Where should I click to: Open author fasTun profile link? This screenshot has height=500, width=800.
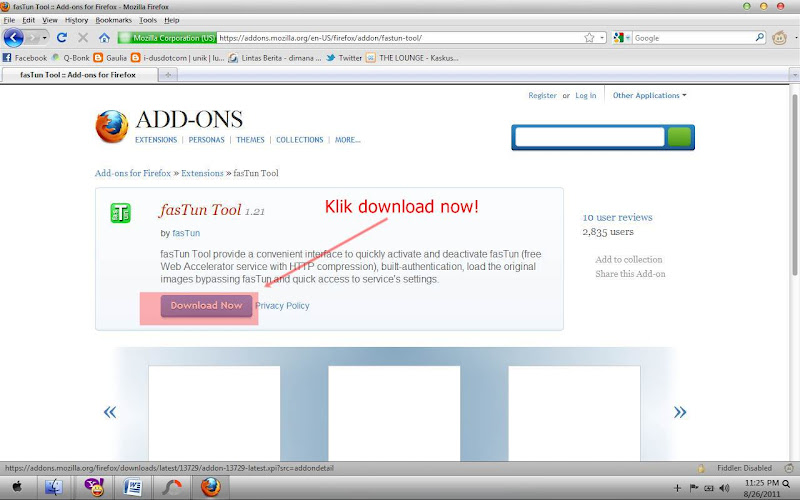(186, 233)
